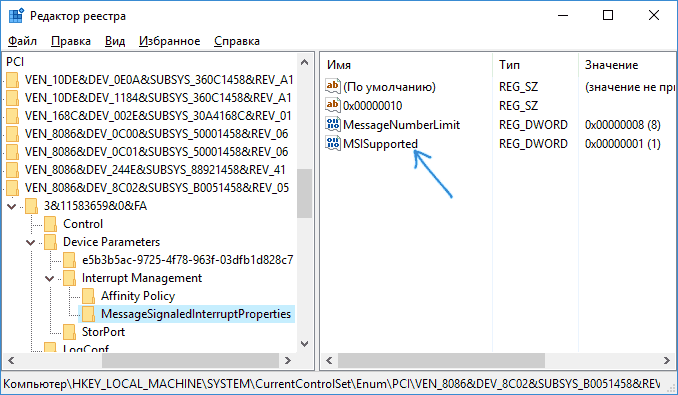Image resolution: width=678 pixels, height=395 pixels.
Task: Click string icon of (По умолчанию) value
Action: (333, 86)
